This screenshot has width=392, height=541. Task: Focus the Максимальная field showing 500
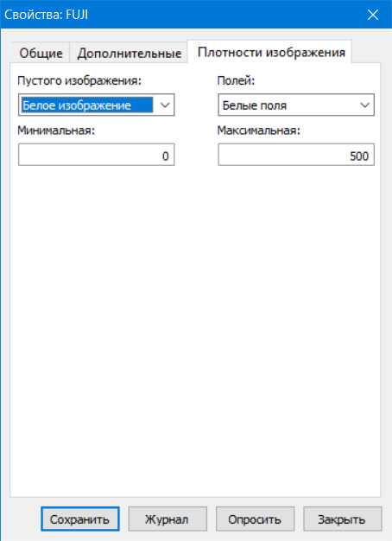pos(296,155)
